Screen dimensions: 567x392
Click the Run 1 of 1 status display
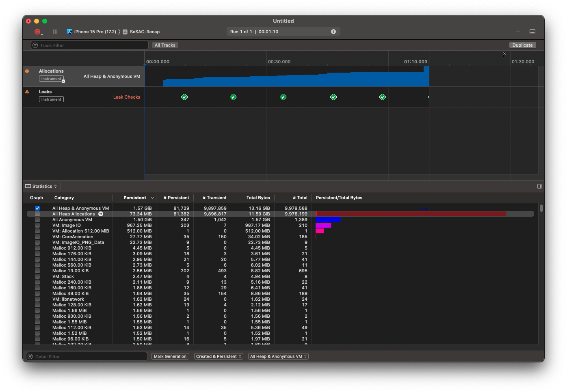[283, 32]
